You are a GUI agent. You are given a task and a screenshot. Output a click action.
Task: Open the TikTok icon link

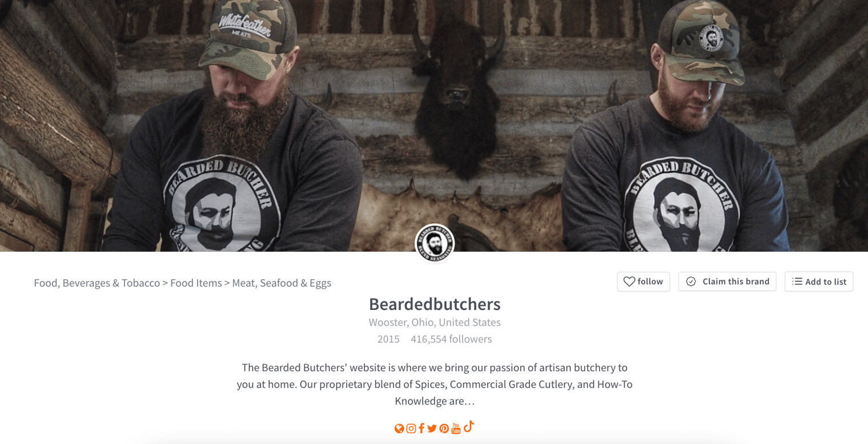point(469,426)
